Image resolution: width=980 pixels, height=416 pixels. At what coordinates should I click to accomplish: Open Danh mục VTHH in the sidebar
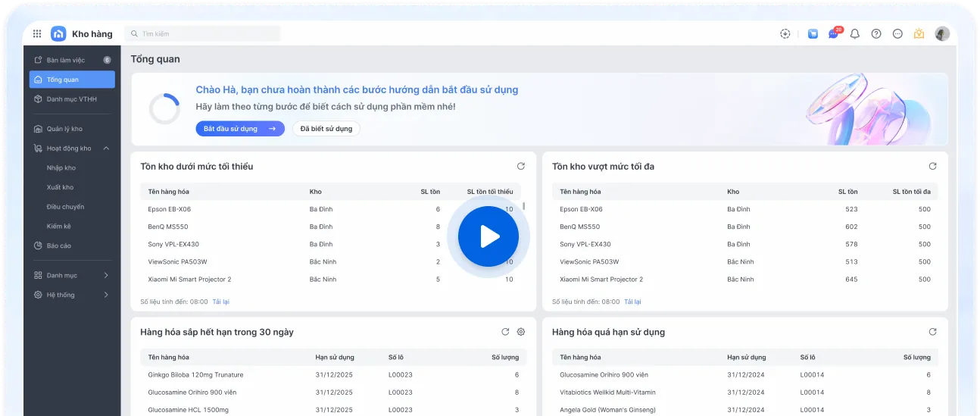coord(71,99)
